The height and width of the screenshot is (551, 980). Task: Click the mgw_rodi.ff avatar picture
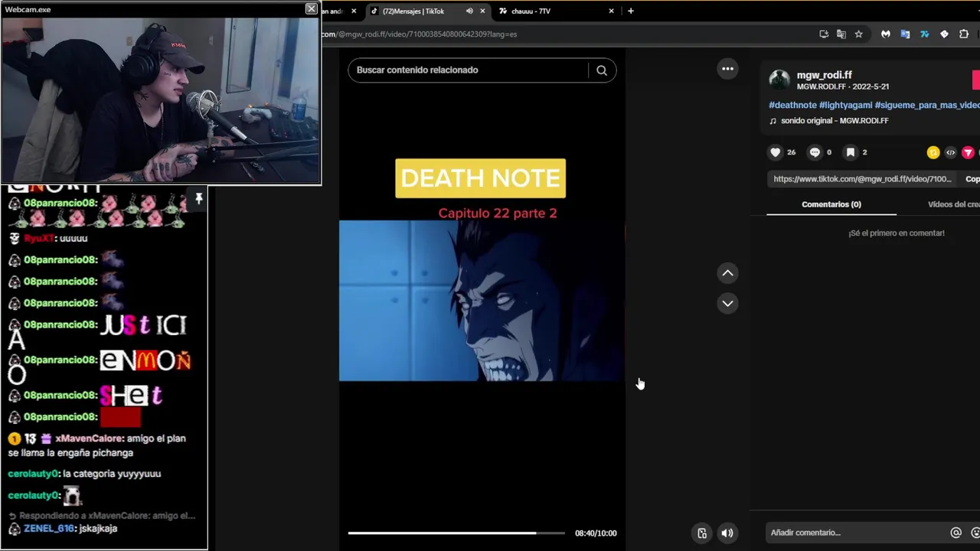click(779, 80)
